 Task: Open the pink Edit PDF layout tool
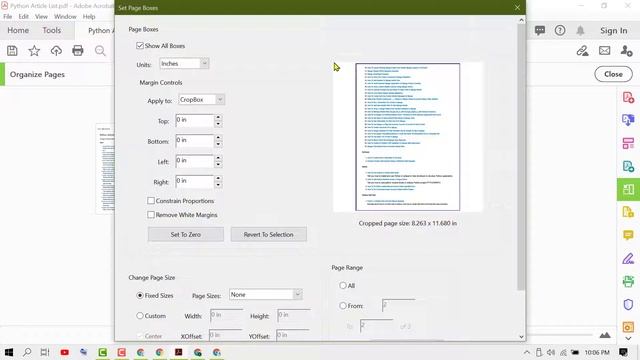click(628, 143)
